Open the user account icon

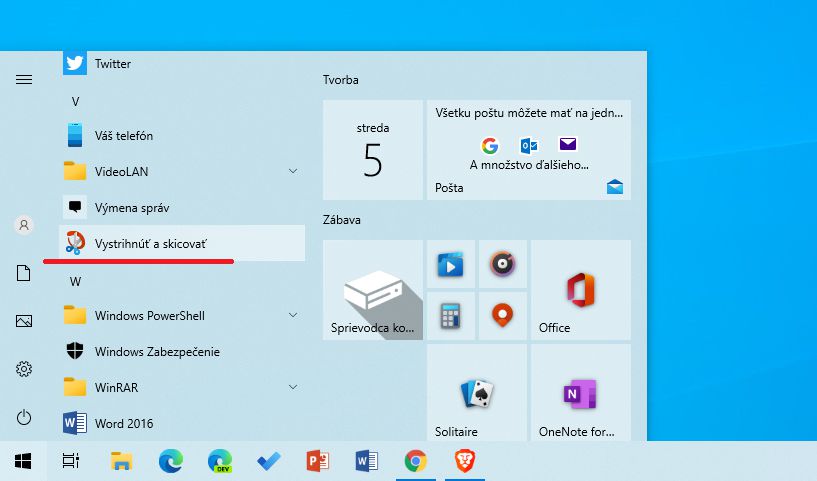tap(23, 225)
